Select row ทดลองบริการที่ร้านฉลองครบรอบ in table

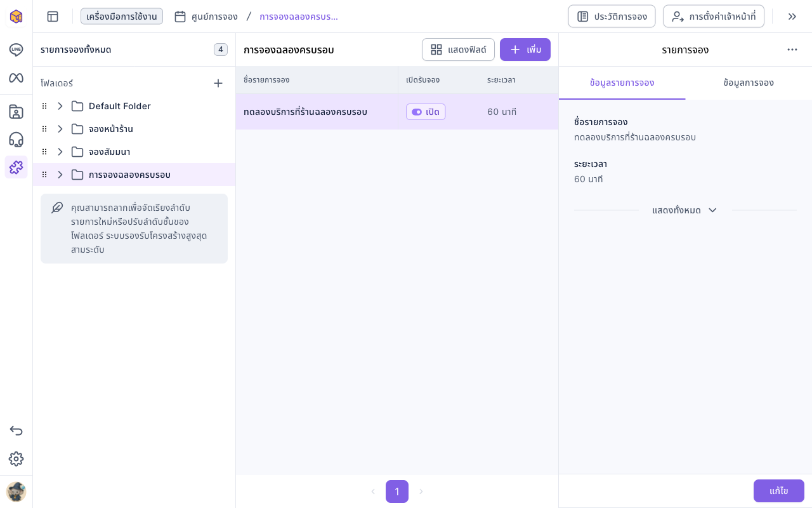[x=397, y=112]
